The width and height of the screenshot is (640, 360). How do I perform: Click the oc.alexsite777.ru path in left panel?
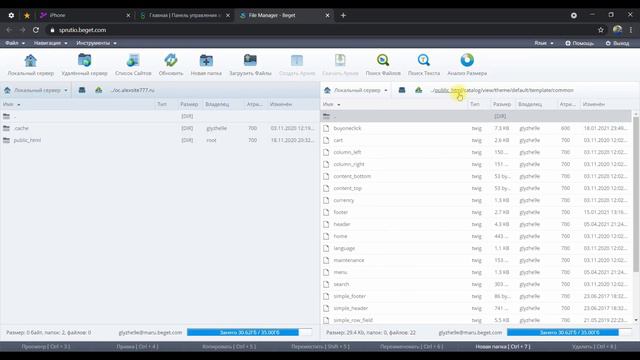coord(133,90)
